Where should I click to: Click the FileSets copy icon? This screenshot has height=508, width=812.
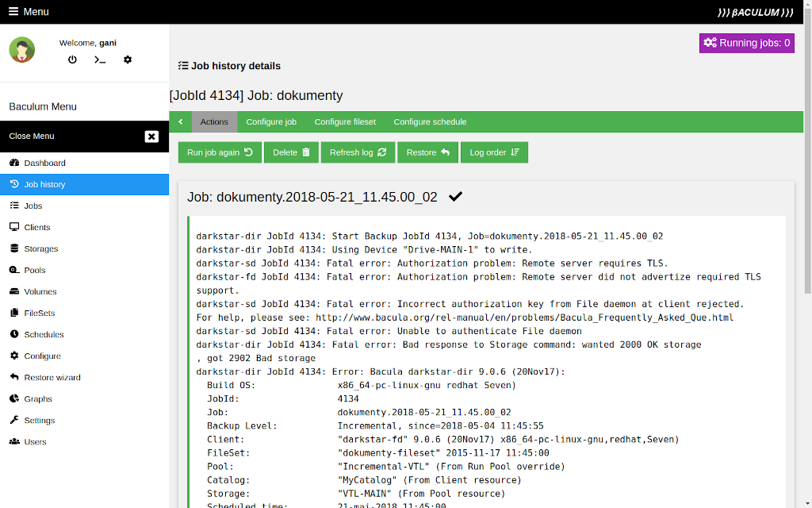(x=14, y=313)
